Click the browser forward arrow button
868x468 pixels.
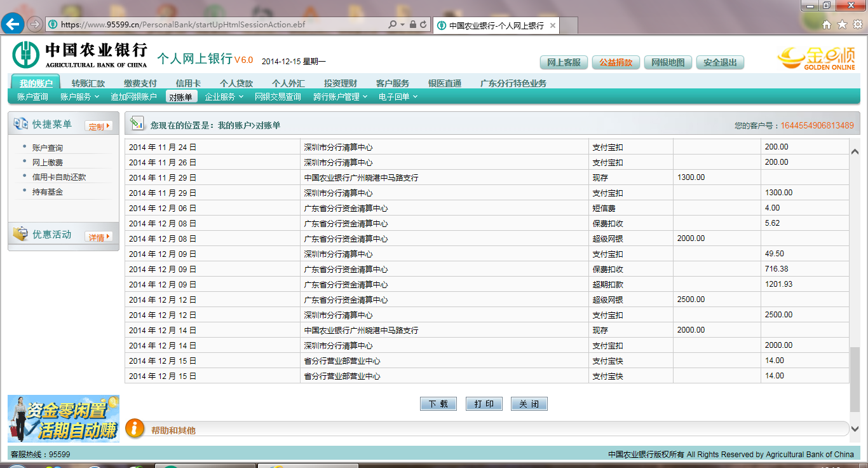pos(35,24)
